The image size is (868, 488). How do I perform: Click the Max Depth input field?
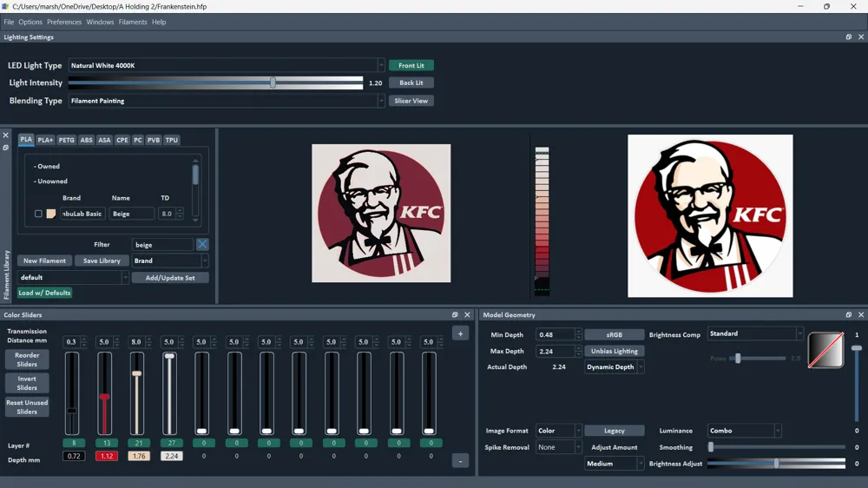click(x=556, y=351)
